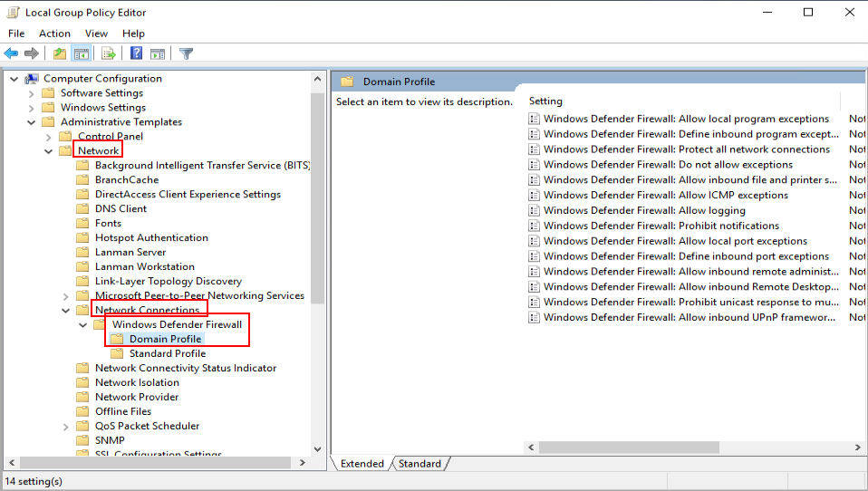Click the Forward arrow toolbar icon

click(32, 53)
